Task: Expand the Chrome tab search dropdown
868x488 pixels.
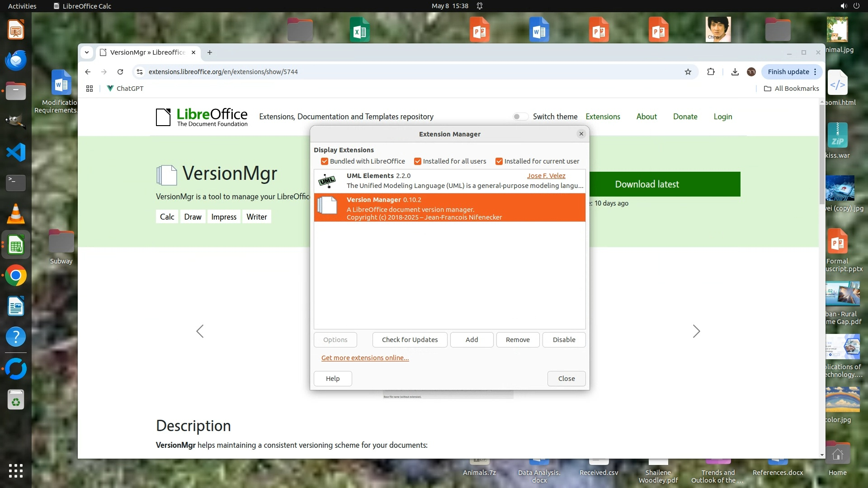Action: pos(86,52)
